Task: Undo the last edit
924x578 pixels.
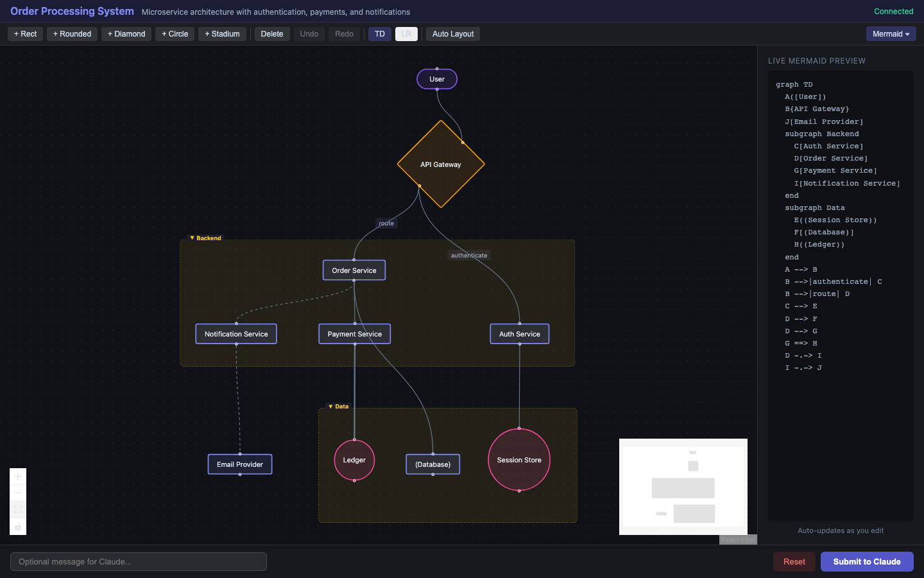Action: [x=309, y=34]
